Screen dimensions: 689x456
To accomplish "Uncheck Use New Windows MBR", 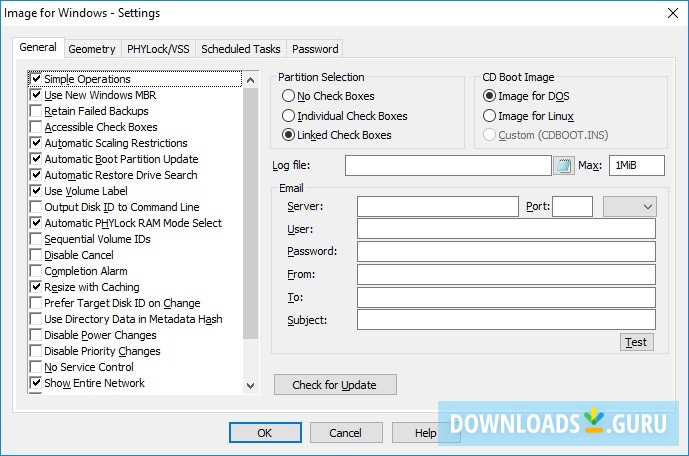I will (x=36, y=95).
